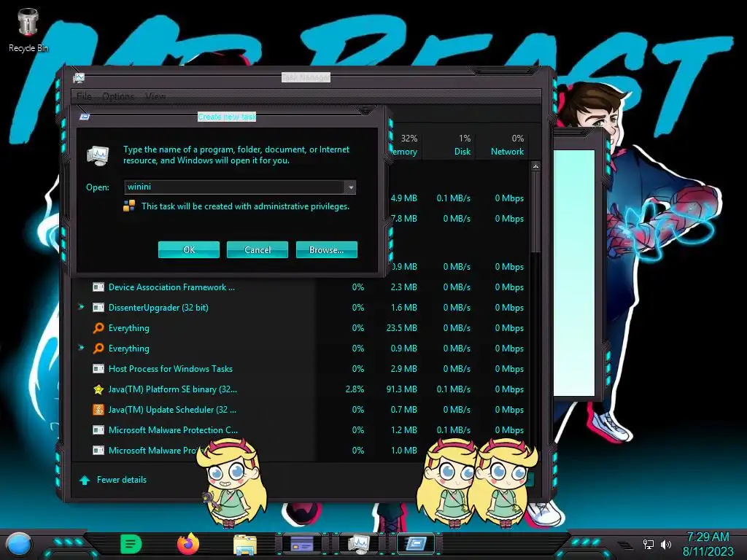
Task: Expand the DissenterUpgrader (32 bit) process
Action: click(x=82, y=307)
